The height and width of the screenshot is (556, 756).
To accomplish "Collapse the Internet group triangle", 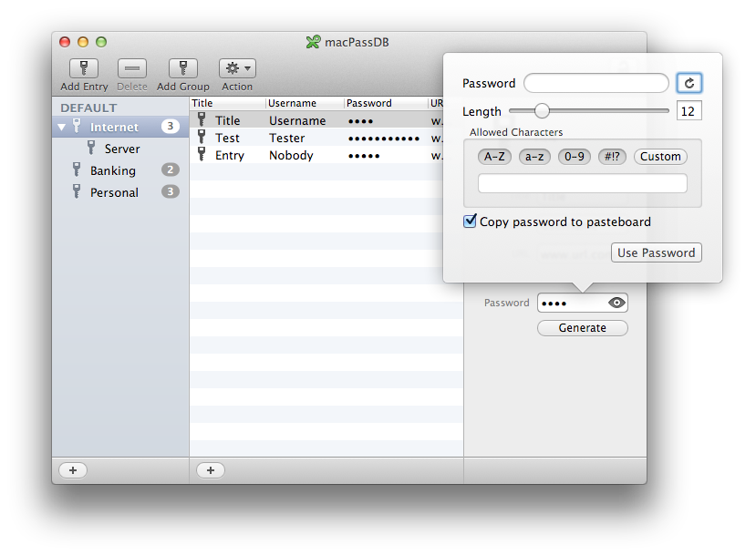I will pos(62,128).
